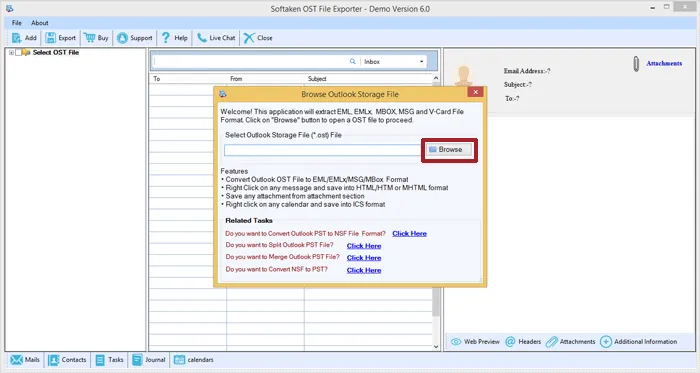This screenshot has height=373, width=700.
Task: Select the bottom Attachments tab
Action: [571, 342]
